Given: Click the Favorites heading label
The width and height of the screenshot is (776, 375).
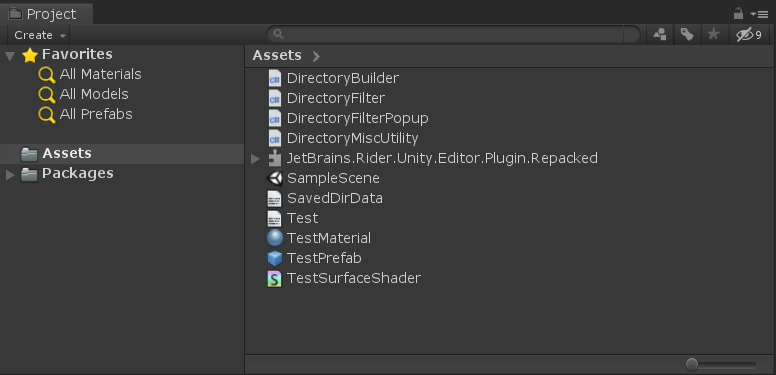Looking at the screenshot, I should [77, 54].
